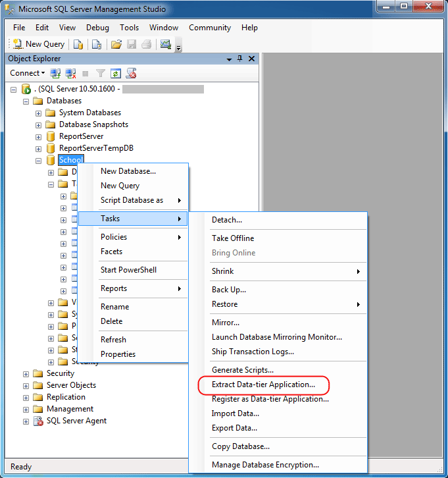Click the Refresh icon in Object Explorer
This screenshot has width=448, height=478.
click(116, 73)
